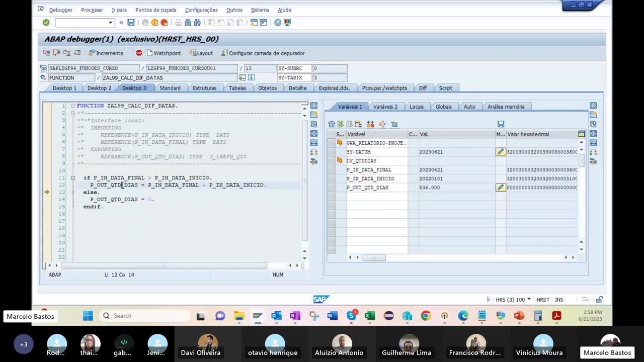Screen dimensions: 644x362
Task: Open Google Chrome from the taskbar
Action: point(426,316)
